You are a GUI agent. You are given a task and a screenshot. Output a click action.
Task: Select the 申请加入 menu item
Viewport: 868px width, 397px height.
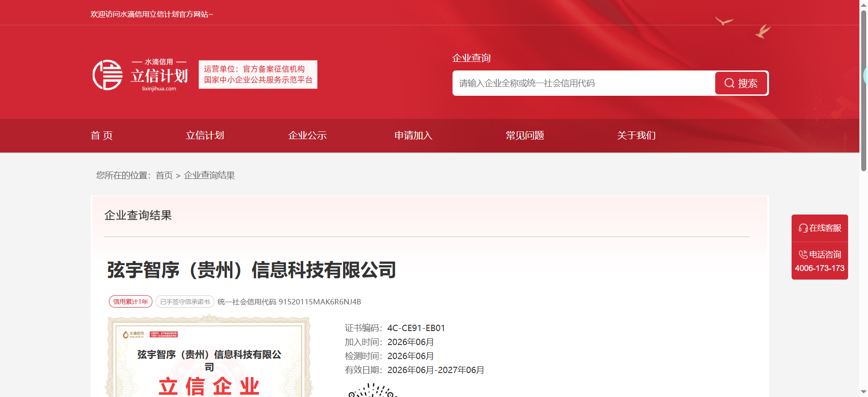413,135
